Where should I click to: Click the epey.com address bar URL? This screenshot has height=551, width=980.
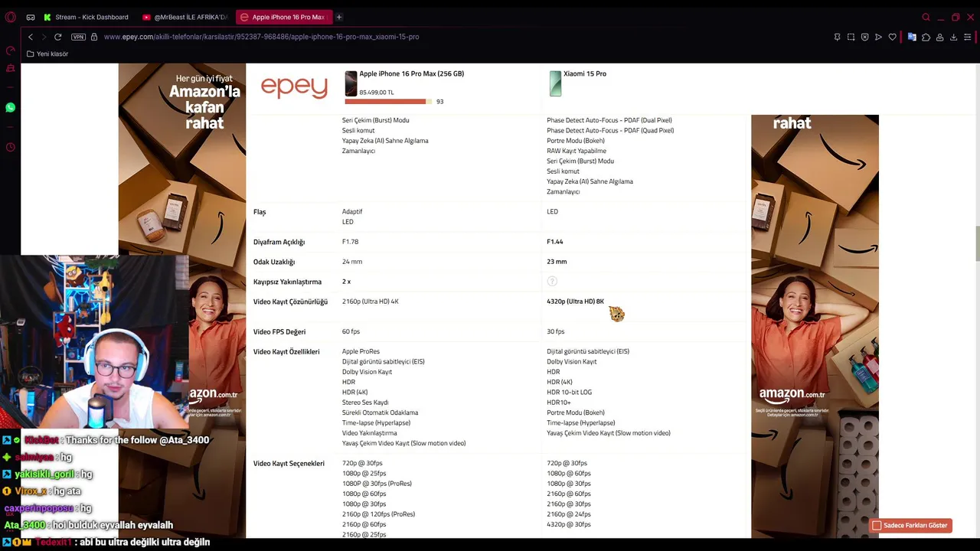pos(261,37)
